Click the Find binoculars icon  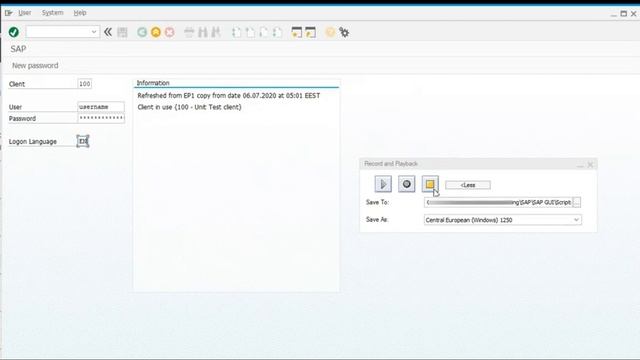pyautogui.click(x=202, y=32)
